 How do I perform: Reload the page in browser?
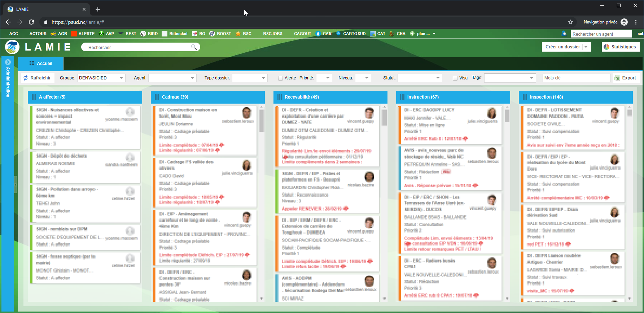tap(31, 22)
